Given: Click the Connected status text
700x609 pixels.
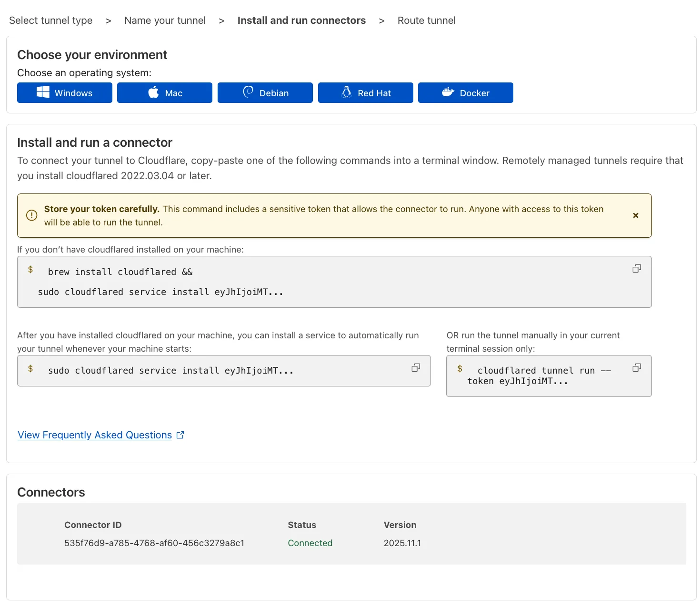Looking at the screenshot, I should 310,543.
